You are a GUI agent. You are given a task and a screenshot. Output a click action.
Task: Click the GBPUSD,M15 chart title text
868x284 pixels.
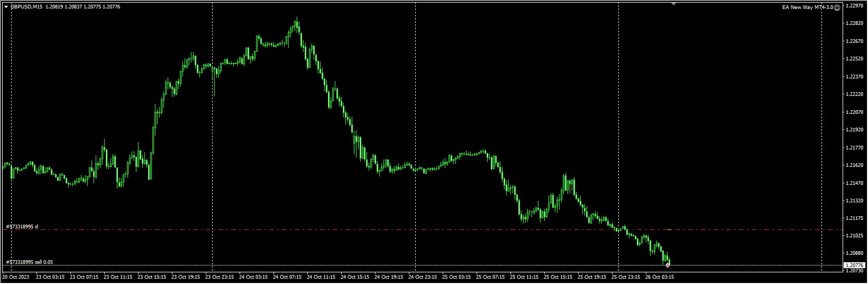pos(27,7)
